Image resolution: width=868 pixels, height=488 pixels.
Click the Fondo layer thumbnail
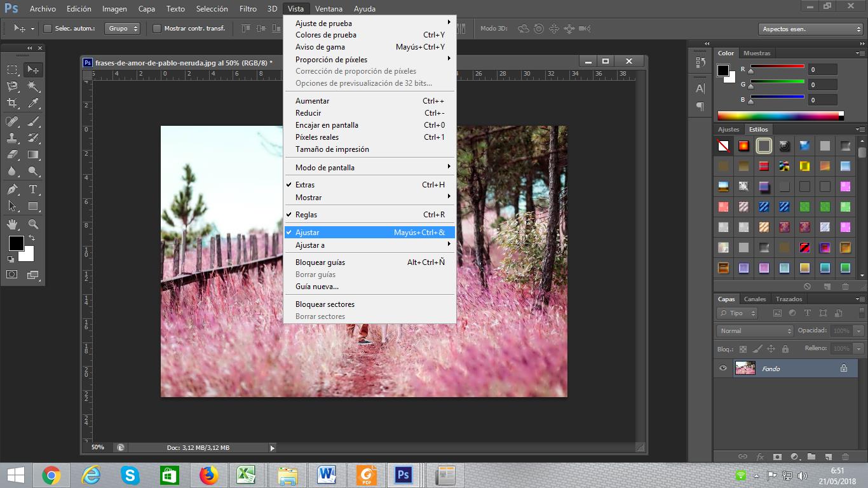click(x=745, y=368)
